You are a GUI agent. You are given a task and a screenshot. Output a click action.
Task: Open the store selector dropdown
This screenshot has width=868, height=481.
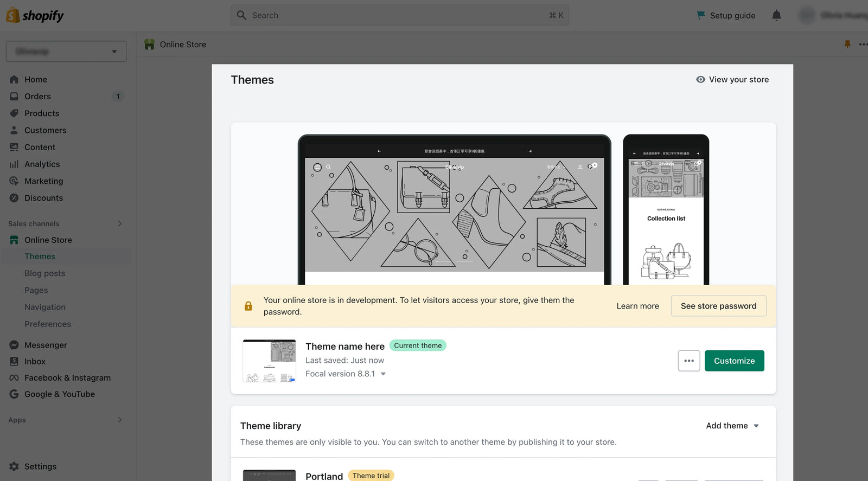point(66,52)
